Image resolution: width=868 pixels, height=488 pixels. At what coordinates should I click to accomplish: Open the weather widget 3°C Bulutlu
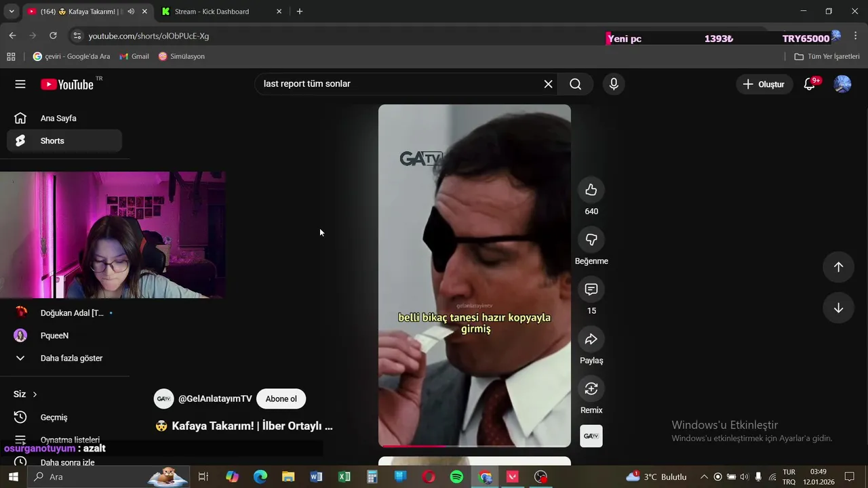coord(656,476)
